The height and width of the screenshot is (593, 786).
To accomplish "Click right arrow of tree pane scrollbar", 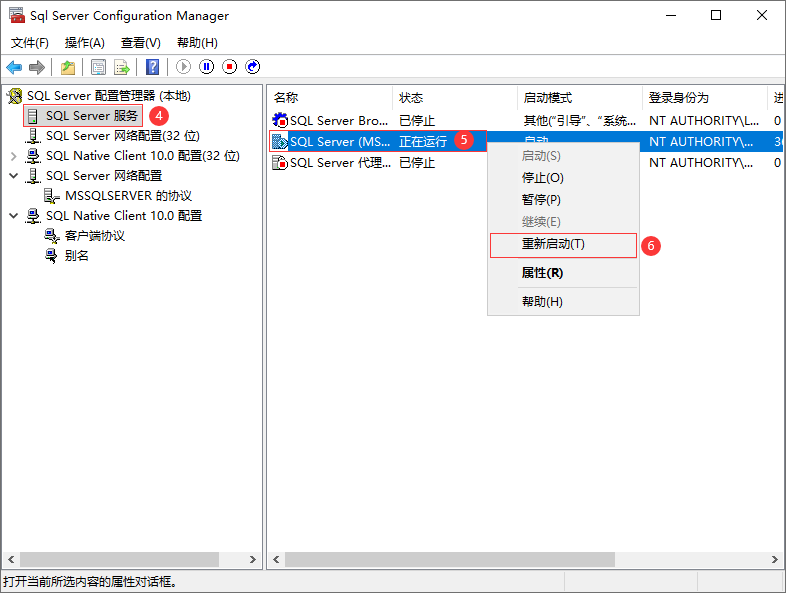I will tap(253, 559).
